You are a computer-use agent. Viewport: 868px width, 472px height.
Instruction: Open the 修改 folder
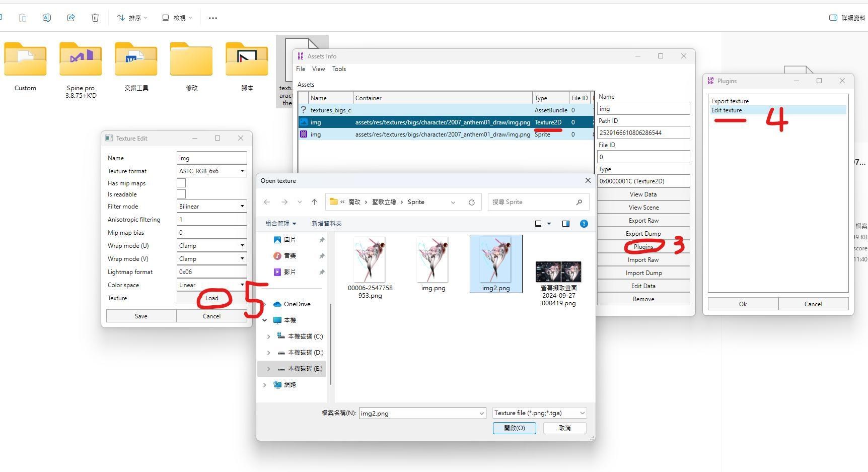pos(191,66)
